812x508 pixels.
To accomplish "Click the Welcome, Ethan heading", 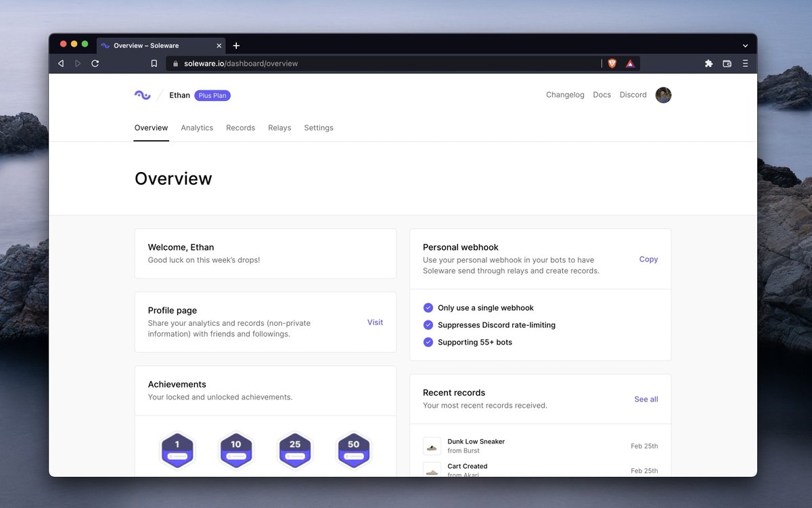I will pos(181,247).
